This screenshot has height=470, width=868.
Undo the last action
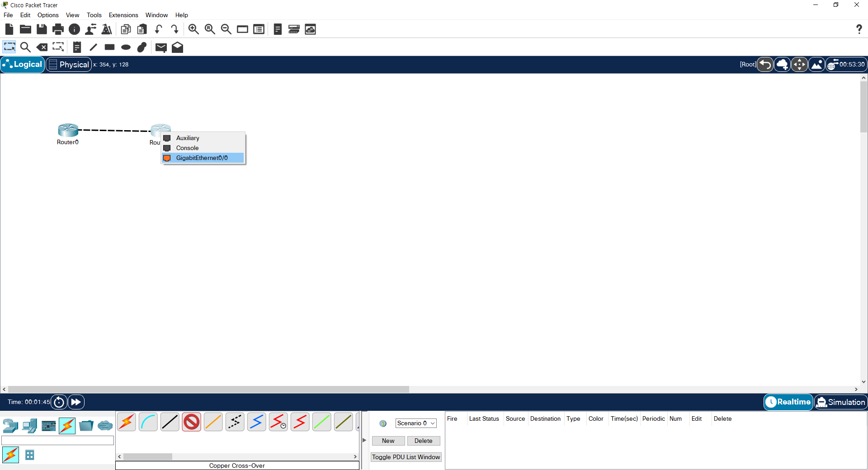[159, 29]
